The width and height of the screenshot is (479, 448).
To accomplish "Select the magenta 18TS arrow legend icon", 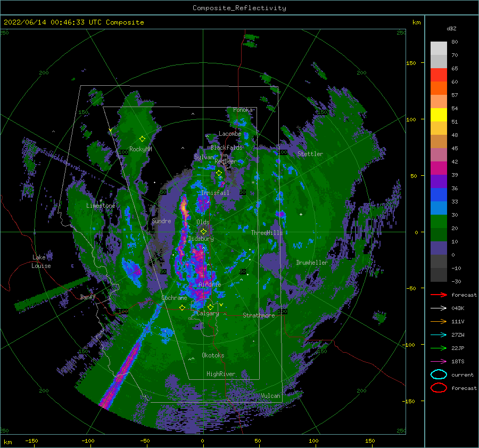I will point(439,362).
